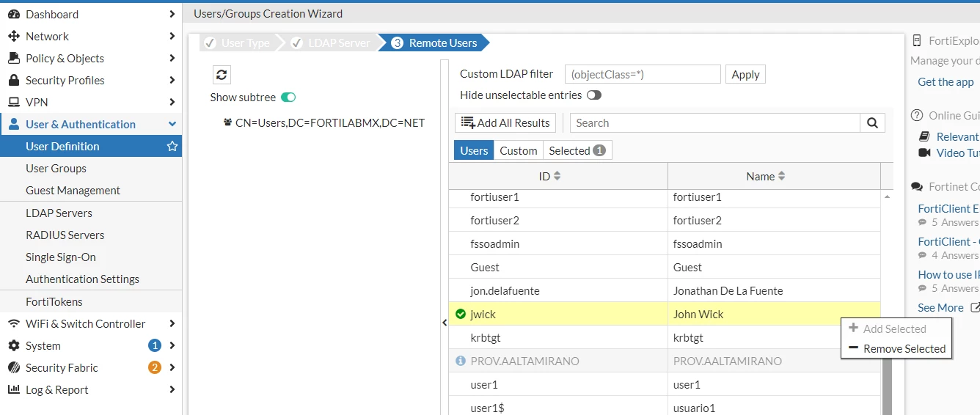Open the FortiTokens sidebar item
The width and height of the screenshot is (980, 415).
click(91, 301)
